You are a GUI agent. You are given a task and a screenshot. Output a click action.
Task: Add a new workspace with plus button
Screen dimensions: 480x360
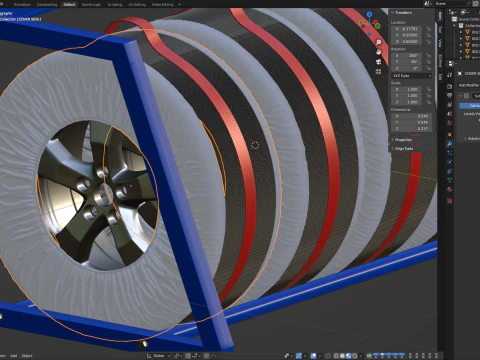point(179,5)
